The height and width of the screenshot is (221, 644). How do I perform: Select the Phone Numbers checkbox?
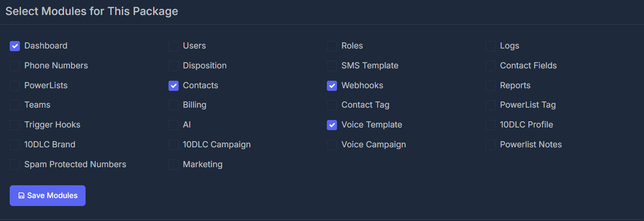(15, 66)
